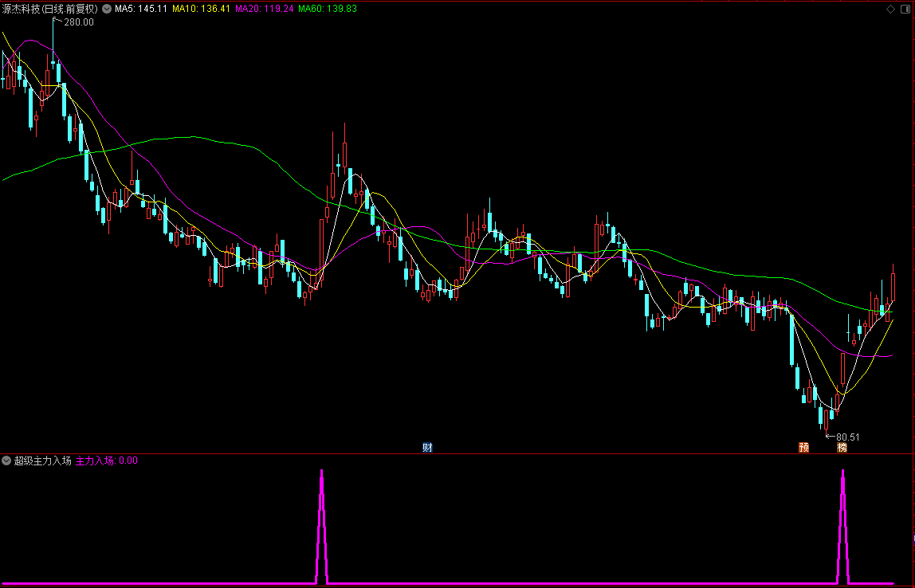Toggle the side panel icon at top right
Image resolution: width=915 pixels, height=588 pixels.
coord(906,9)
